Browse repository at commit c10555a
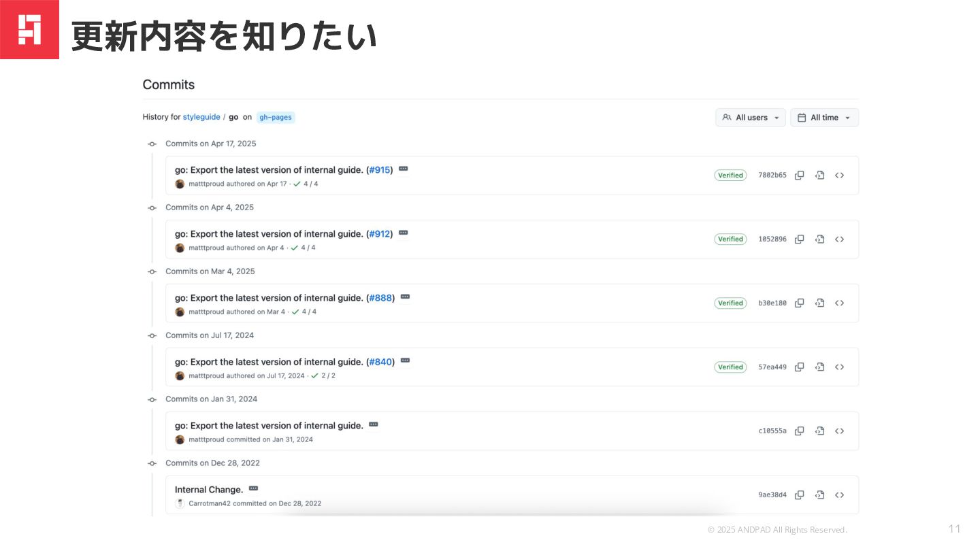 (839, 431)
